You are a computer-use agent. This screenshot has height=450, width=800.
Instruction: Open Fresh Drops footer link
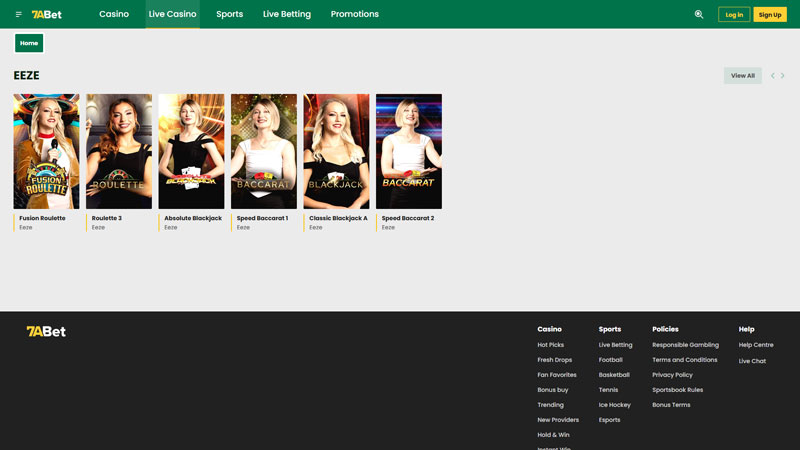(x=555, y=360)
